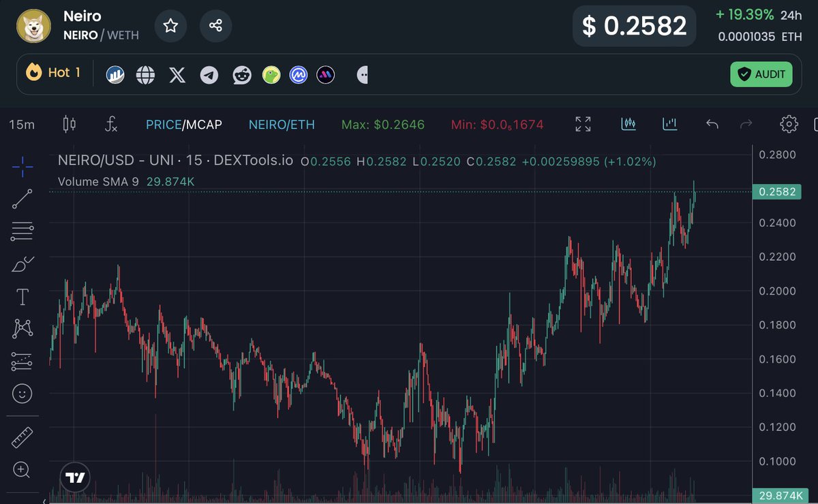Open the CoinMarketCap icon link
This screenshot has height=504, width=818.
click(x=299, y=74)
